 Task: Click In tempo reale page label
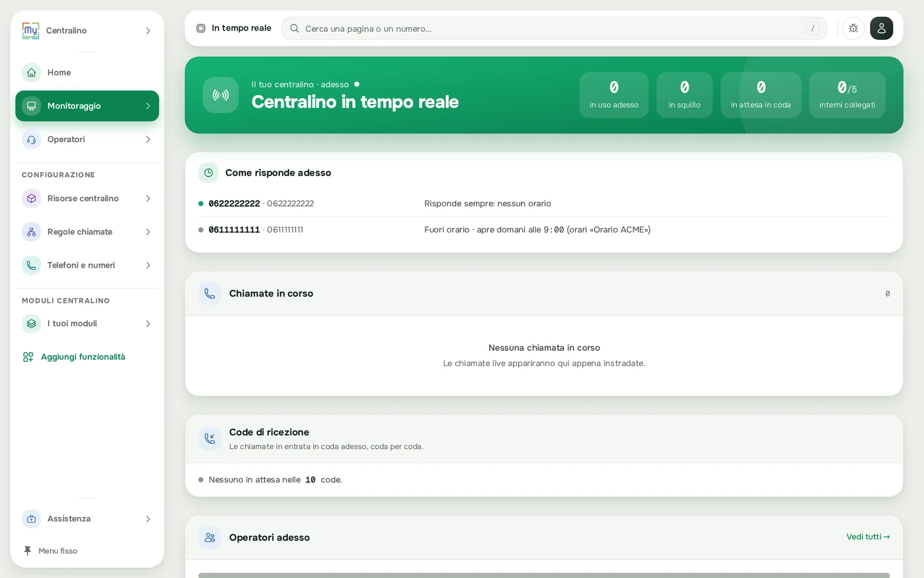pos(241,28)
